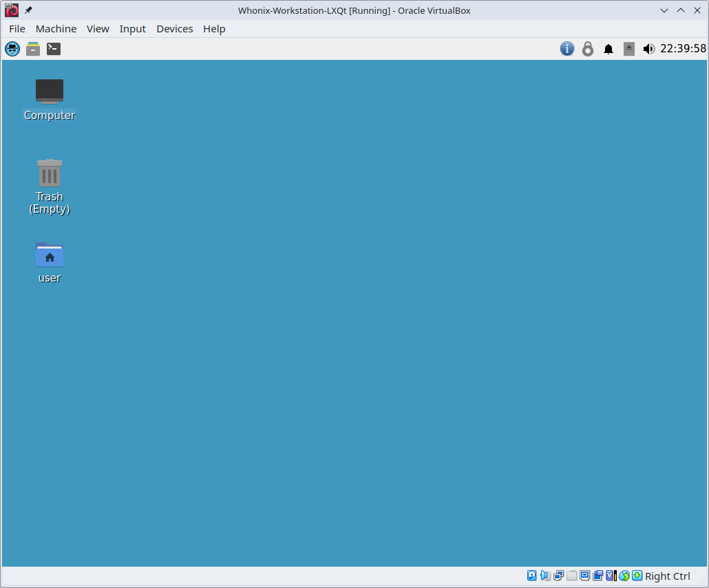Click the network adapters status indicator

point(558,576)
